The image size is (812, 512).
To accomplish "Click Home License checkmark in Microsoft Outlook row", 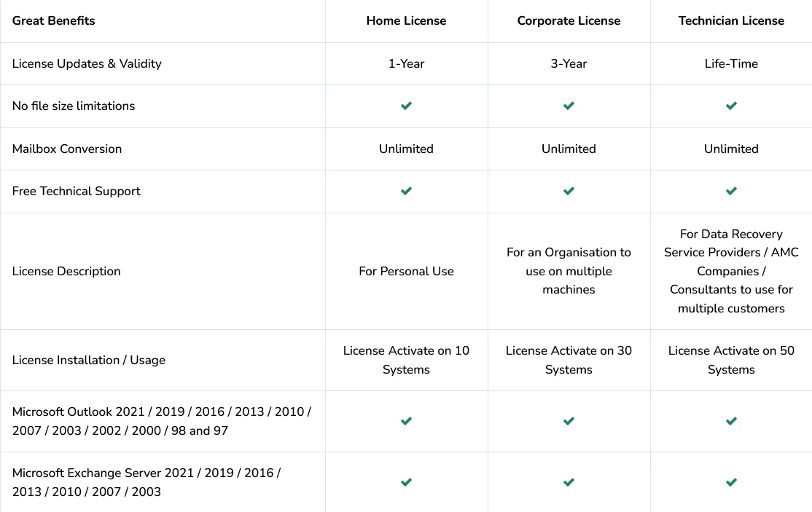I will (x=407, y=421).
